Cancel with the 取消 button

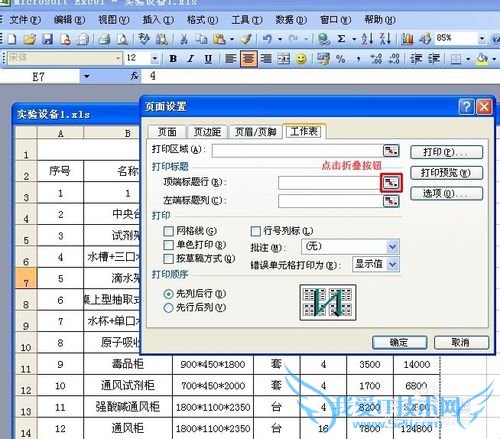[x=461, y=342]
